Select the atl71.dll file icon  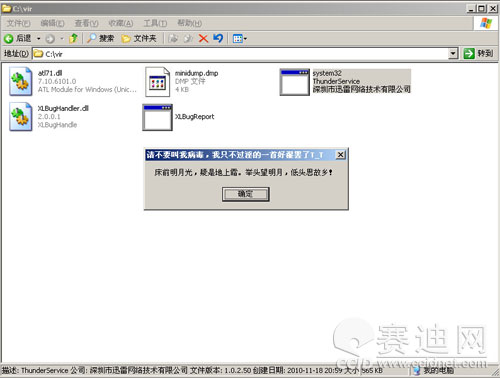[21, 81]
